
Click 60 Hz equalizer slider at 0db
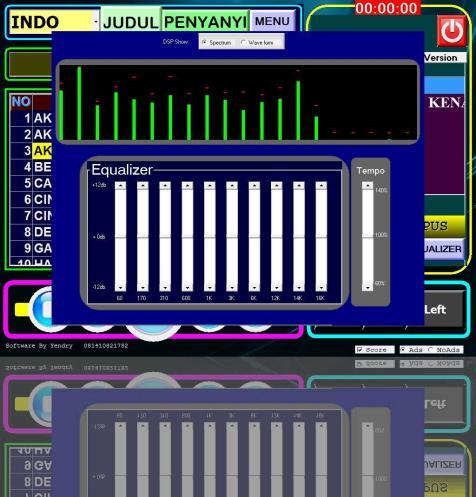[120, 238]
